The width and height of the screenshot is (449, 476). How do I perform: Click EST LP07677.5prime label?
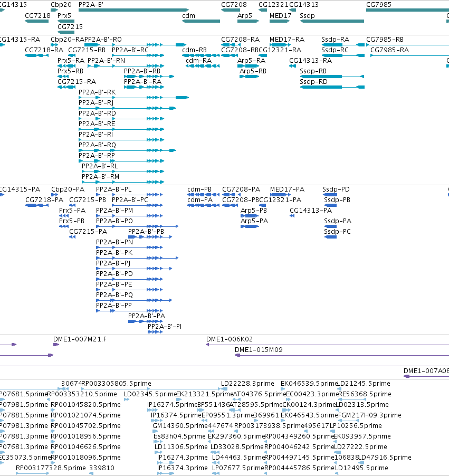(x=238, y=468)
